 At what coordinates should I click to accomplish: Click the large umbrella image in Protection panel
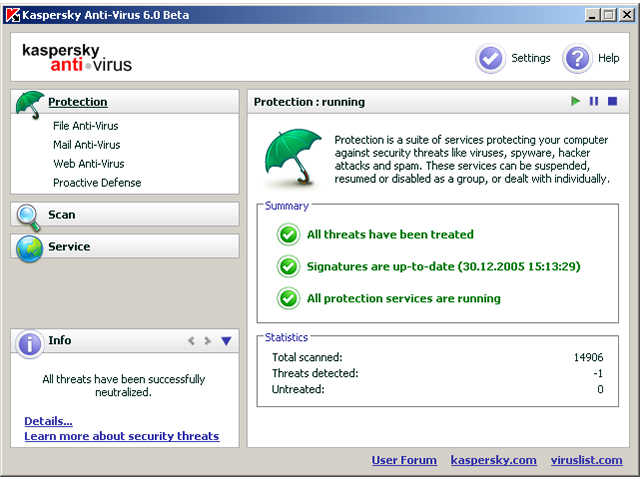pyautogui.click(x=293, y=157)
